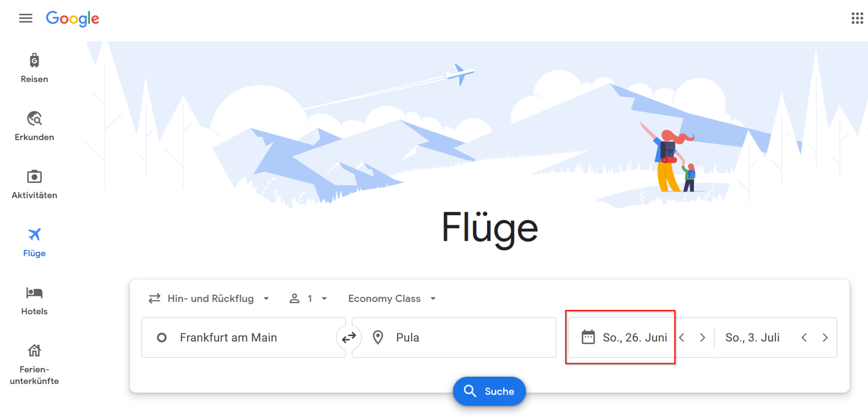Open Aktivitäten in the sidebar
Image resolution: width=868 pixels, height=417 pixels.
click(34, 184)
